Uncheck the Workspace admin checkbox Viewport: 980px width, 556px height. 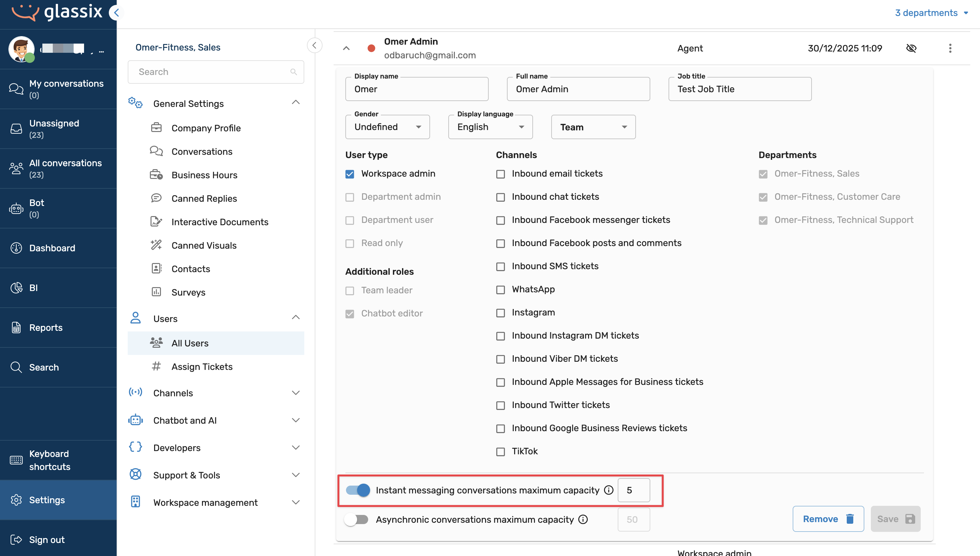350,174
